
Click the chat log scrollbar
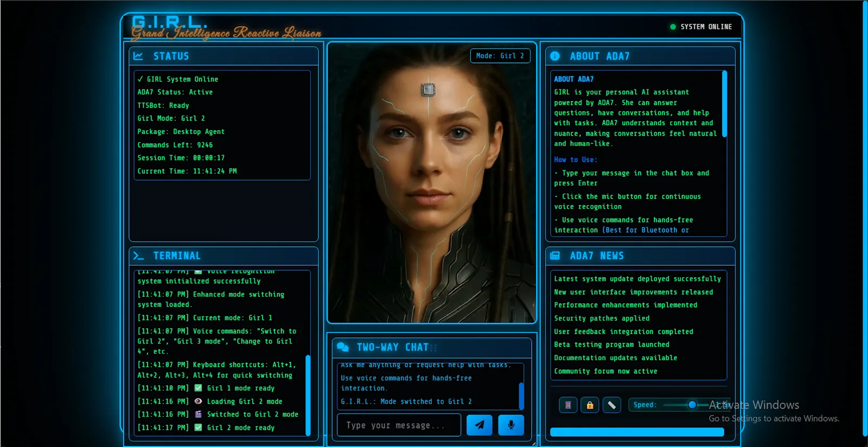point(521,395)
